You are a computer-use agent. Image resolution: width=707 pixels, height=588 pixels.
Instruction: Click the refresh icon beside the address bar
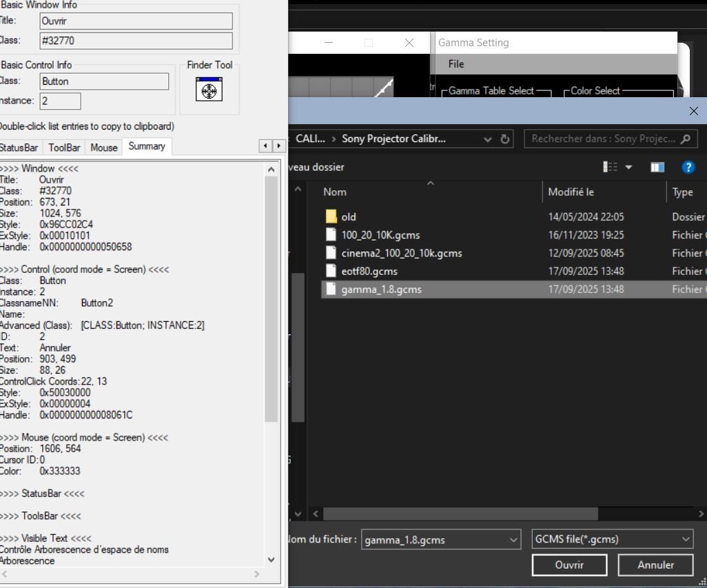tap(505, 139)
